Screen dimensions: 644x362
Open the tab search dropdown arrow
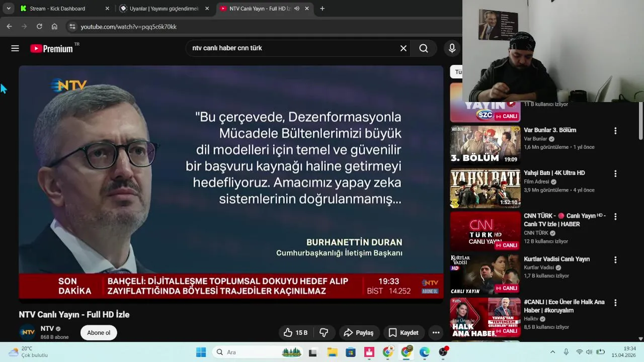(8, 9)
